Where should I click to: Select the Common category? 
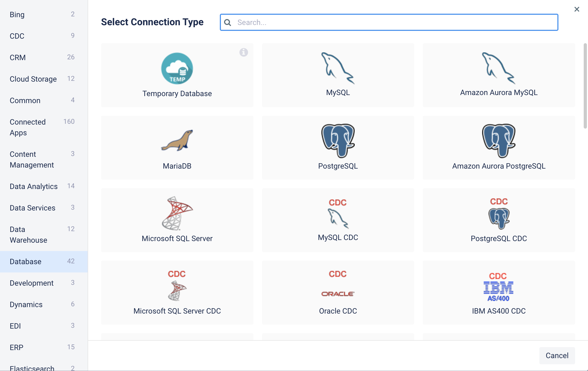(44, 100)
